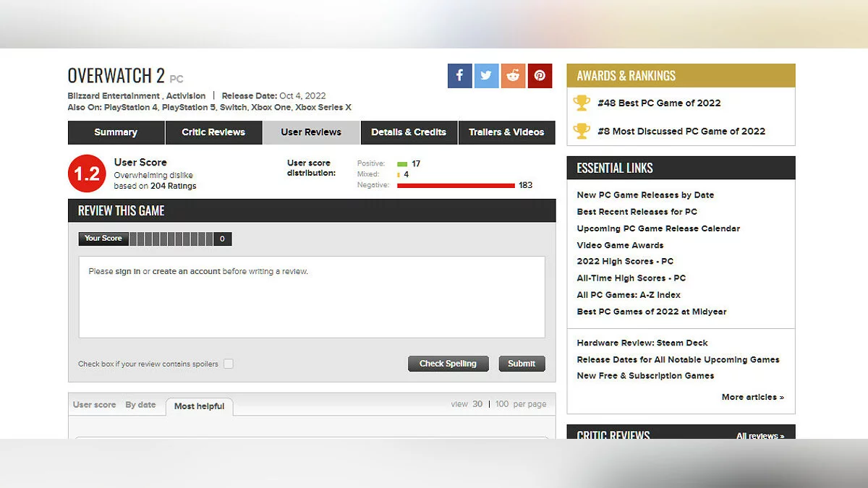Switch to the Critic Reviews tab
The width and height of the screenshot is (868, 488).
point(213,132)
